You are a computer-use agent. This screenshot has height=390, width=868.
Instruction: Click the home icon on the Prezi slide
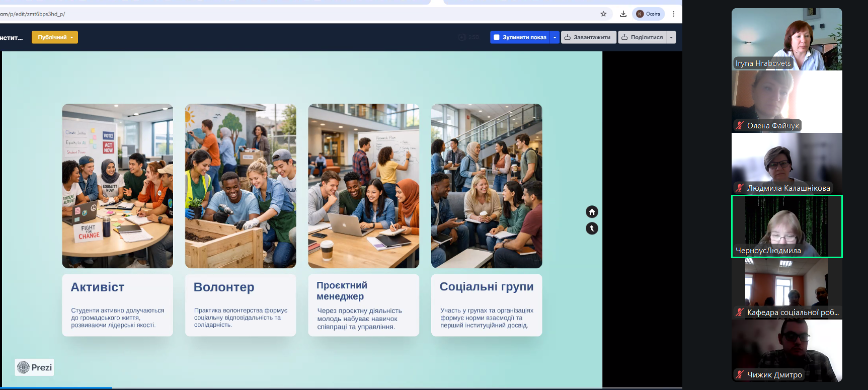(592, 212)
